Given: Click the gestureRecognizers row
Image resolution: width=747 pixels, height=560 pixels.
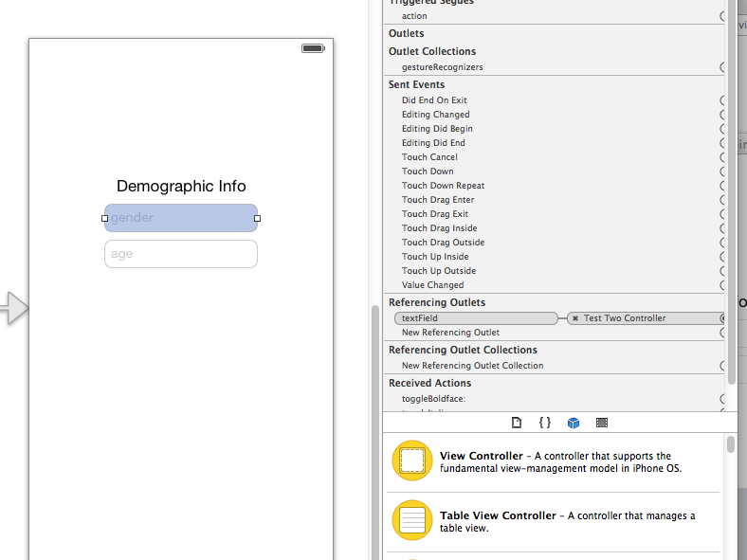Looking at the screenshot, I should (555, 67).
